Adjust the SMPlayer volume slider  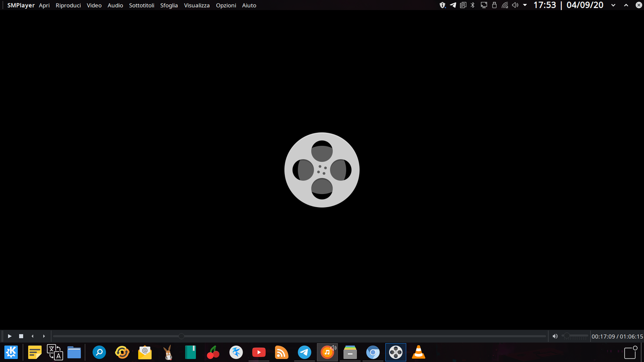tap(575, 336)
